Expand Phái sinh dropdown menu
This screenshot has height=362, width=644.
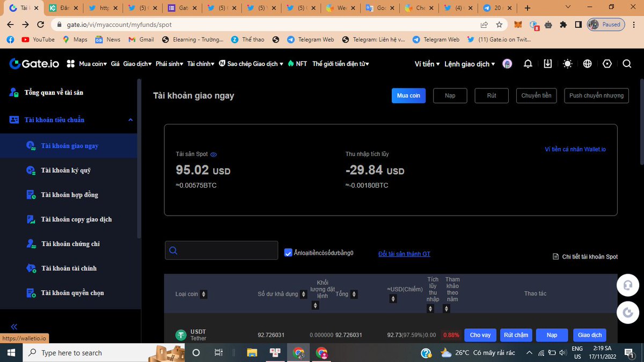[169, 64]
